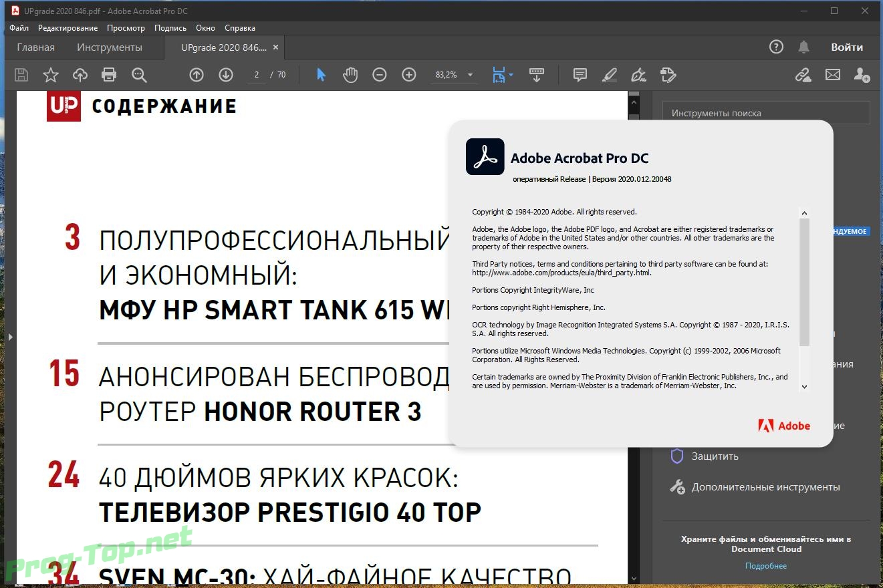This screenshot has width=883, height=588.
Task: Click the Adobe Acrobat Pro DC logo
Action: (485, 156)
